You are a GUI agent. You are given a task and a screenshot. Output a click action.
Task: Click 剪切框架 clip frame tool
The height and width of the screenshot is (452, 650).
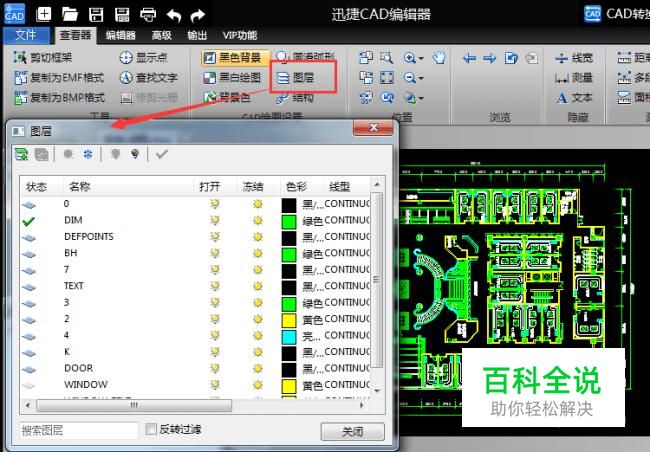(48, 58)
